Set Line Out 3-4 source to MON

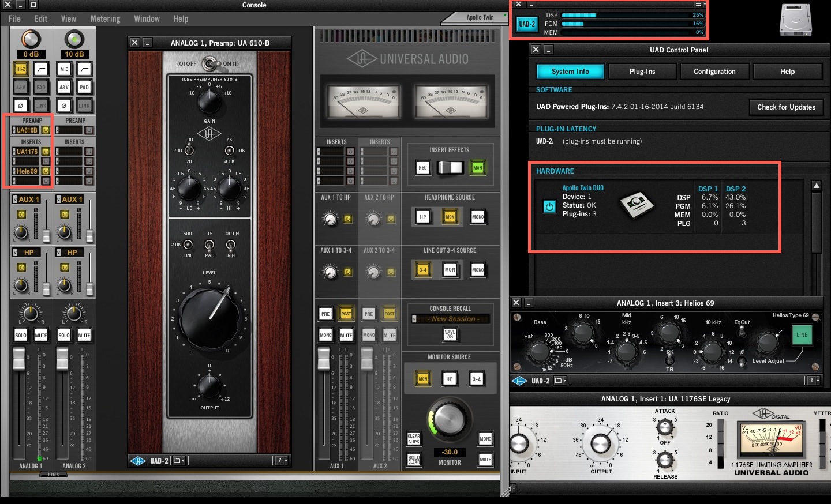tap(450, 269)
